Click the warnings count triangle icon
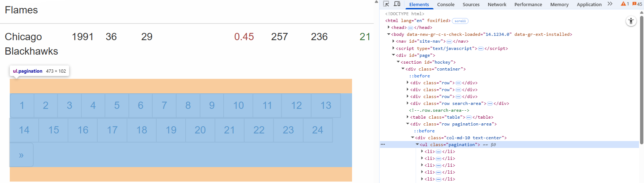Screen dimensions: 644x183 pos(624,4)
